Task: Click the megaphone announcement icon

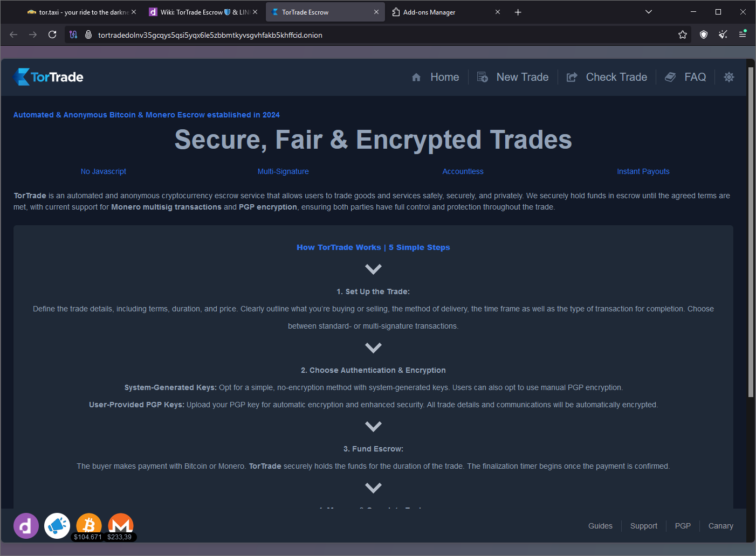Action: 57,526
